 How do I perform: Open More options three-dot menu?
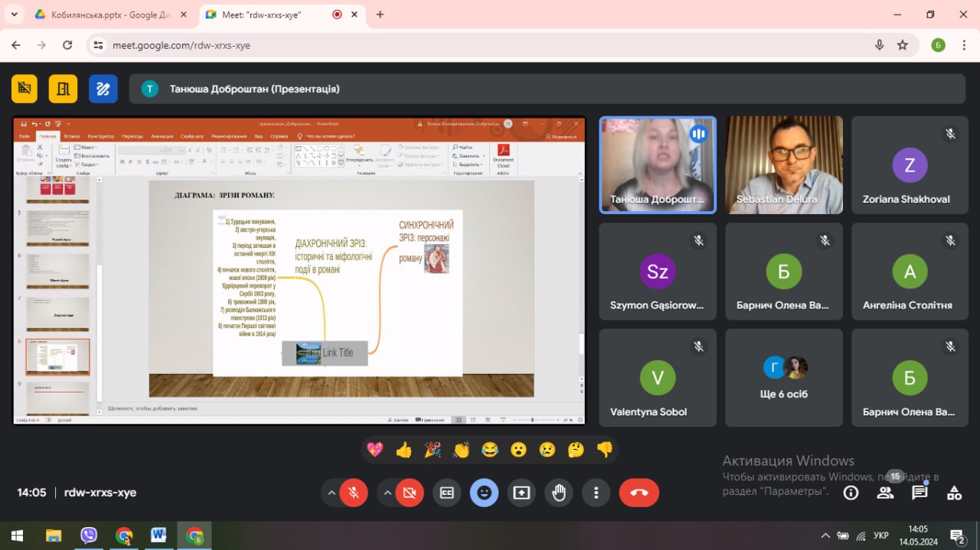click(x=596, y=493)
